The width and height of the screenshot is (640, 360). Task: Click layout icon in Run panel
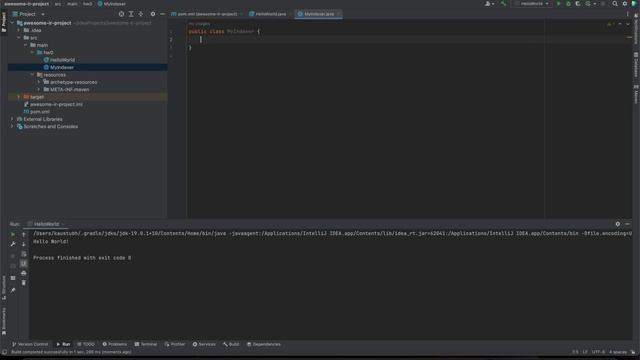13,278
